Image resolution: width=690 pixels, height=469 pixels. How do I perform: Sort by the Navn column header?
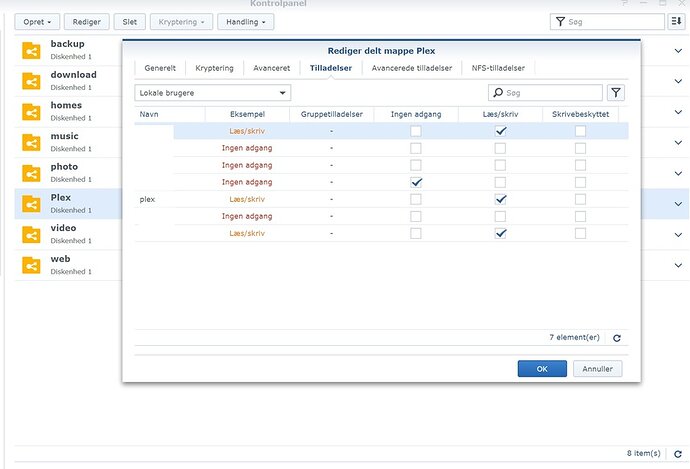coord(170,114)
